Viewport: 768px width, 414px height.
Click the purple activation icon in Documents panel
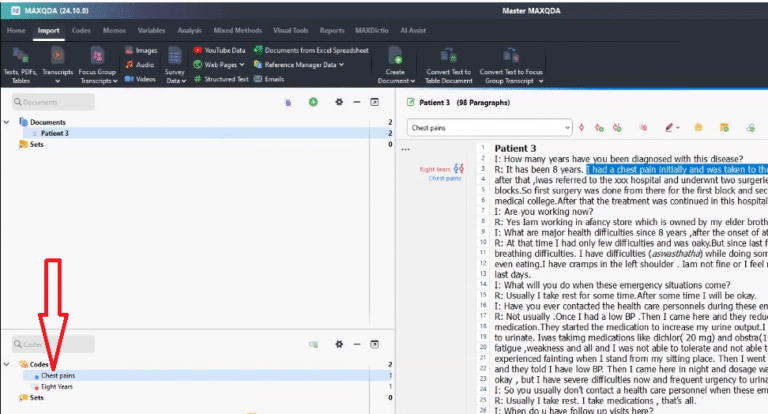(288, 102)
